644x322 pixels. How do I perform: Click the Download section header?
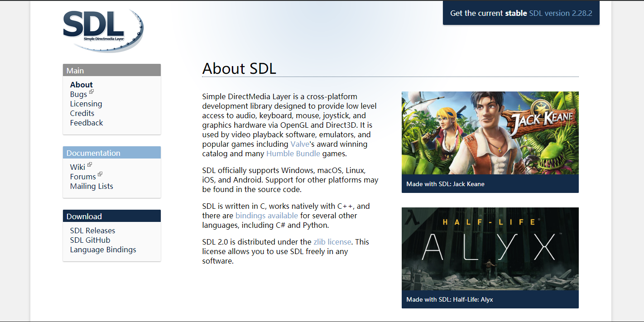(x=112, y=216)
